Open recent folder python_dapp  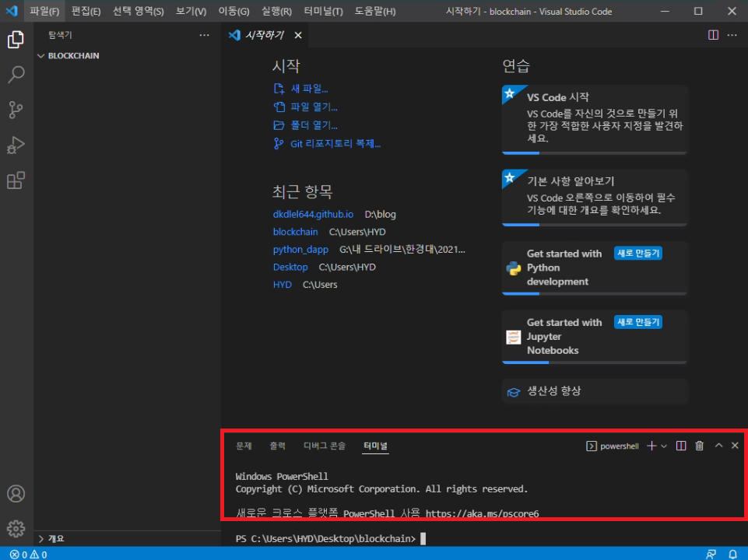[x=300, y=250]
